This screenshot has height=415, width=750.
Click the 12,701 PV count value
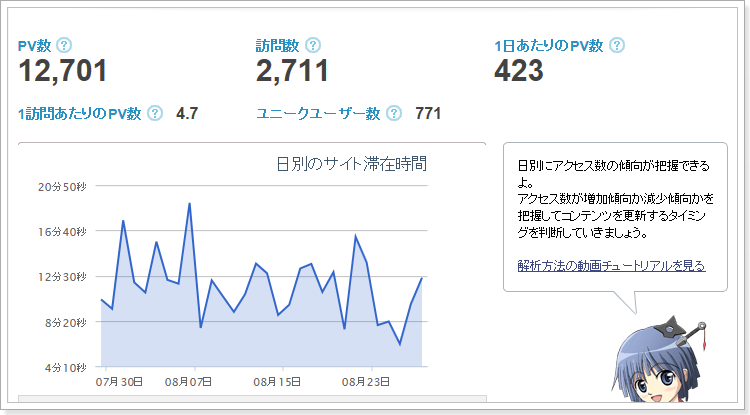tap(63, 71)
